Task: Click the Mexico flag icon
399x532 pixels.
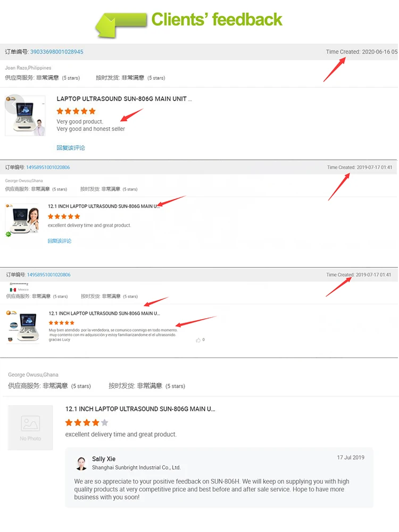Action: pyautogui.click(x=13, y=290)
